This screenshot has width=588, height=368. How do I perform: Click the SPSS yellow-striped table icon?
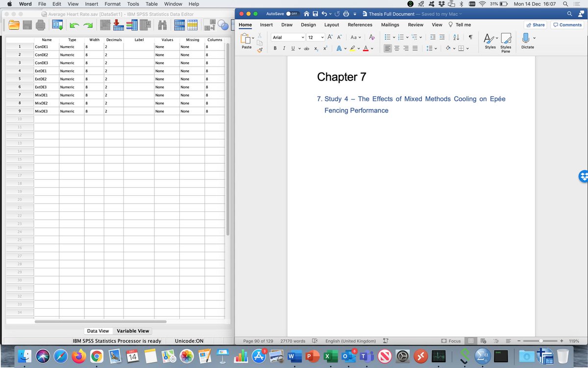tap(192, 25)
